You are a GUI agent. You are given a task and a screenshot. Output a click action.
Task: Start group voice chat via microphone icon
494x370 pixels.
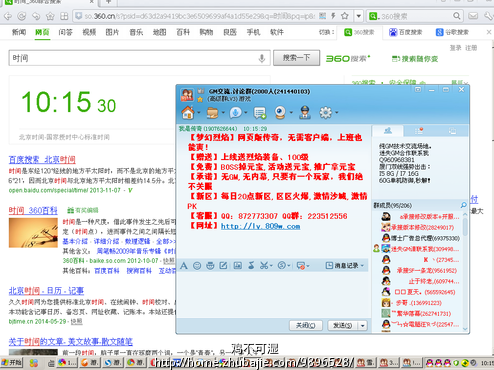point(235,113)
